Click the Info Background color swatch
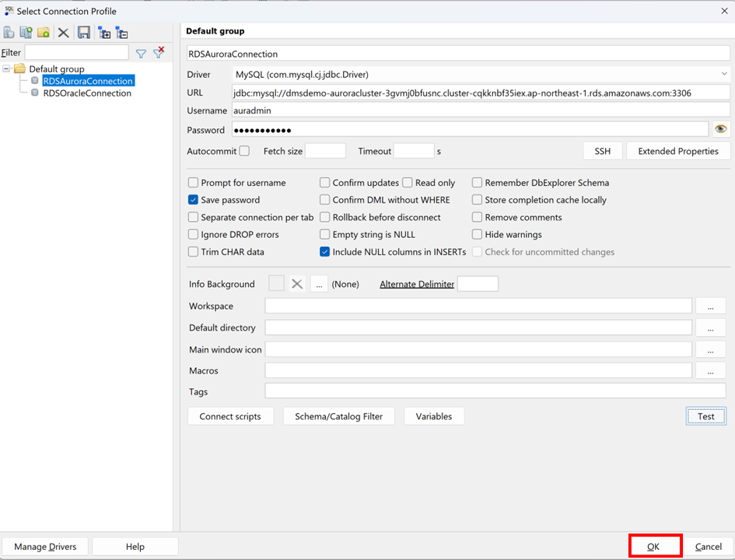 (276, 284)
